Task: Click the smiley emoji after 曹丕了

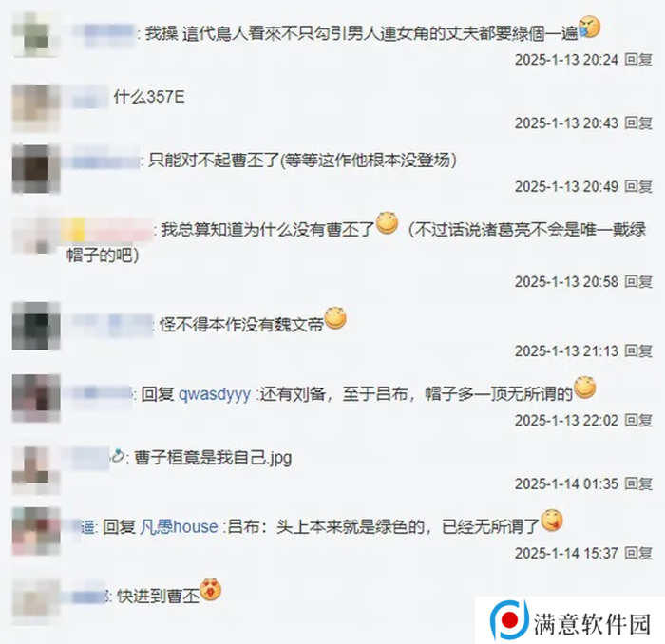Action: point(388,223)
